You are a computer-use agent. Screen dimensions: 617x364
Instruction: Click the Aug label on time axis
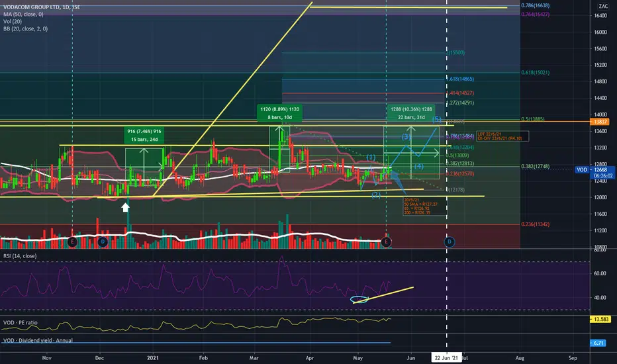tap(520, 357)
